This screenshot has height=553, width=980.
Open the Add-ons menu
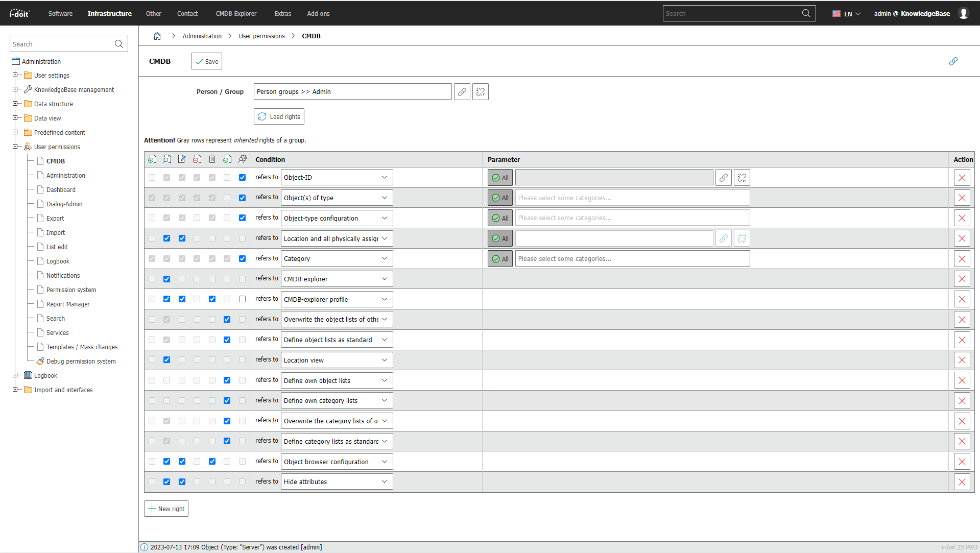(318, 14)
